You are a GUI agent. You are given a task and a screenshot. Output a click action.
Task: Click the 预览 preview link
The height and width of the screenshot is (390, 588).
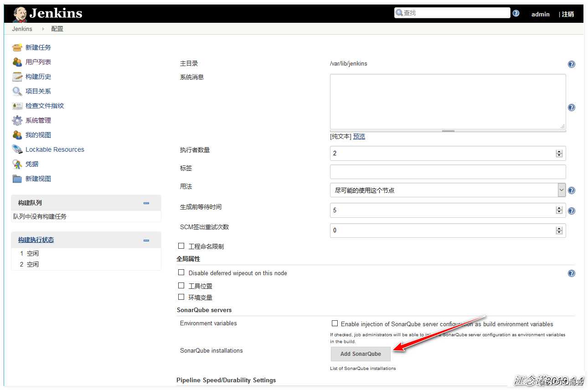click(x=359, y=136)
